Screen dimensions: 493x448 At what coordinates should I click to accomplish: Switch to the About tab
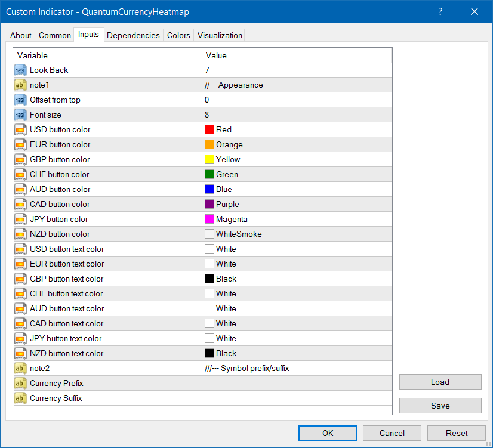pyautogui.click(x=21, y=36)
